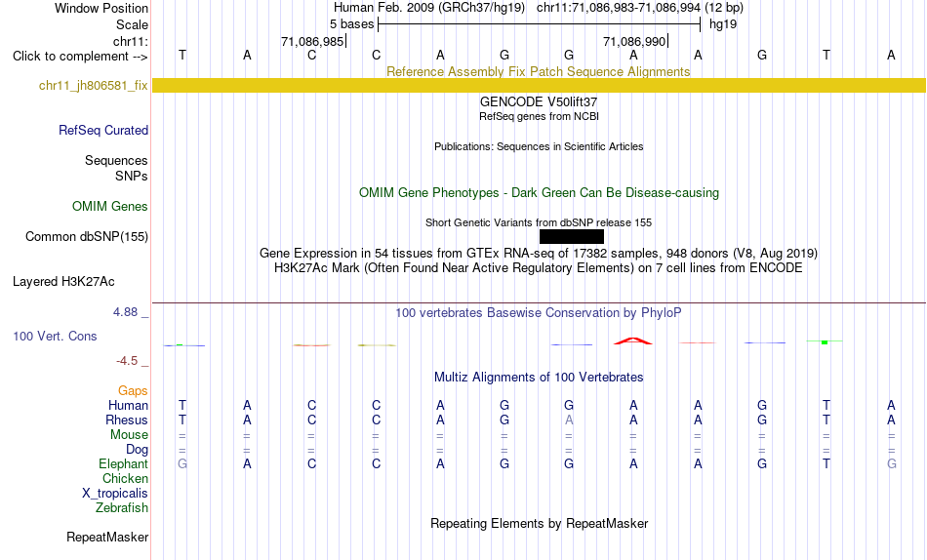This screenshot has height=560, width=927.
Task: Open 'OMIM Gene Phenotypes' track title
Action: (x=539, y=193)
